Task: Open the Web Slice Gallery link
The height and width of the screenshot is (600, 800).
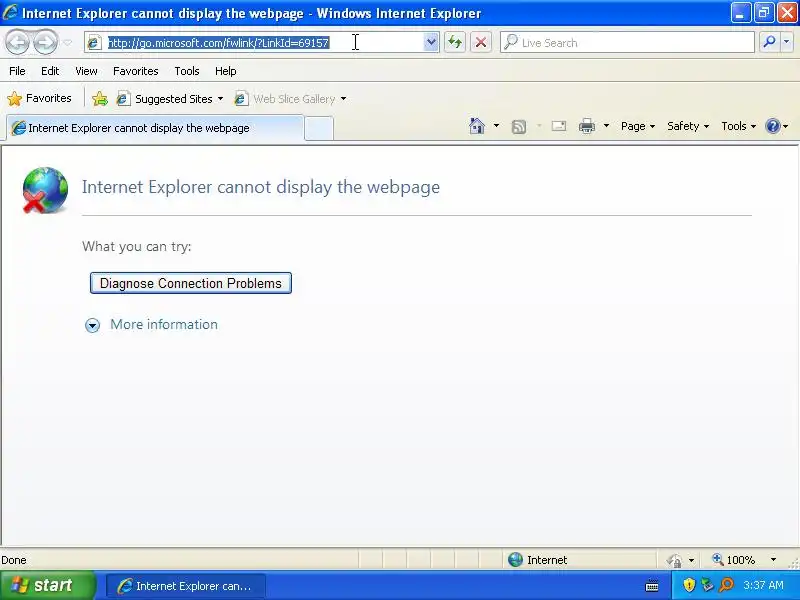Action: [285, 98]
